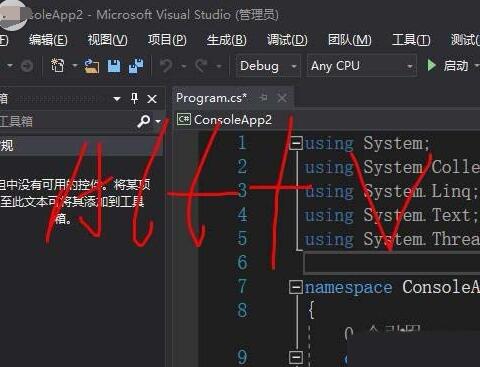
Task: Click the Save All icon
Action: (136, 66)
